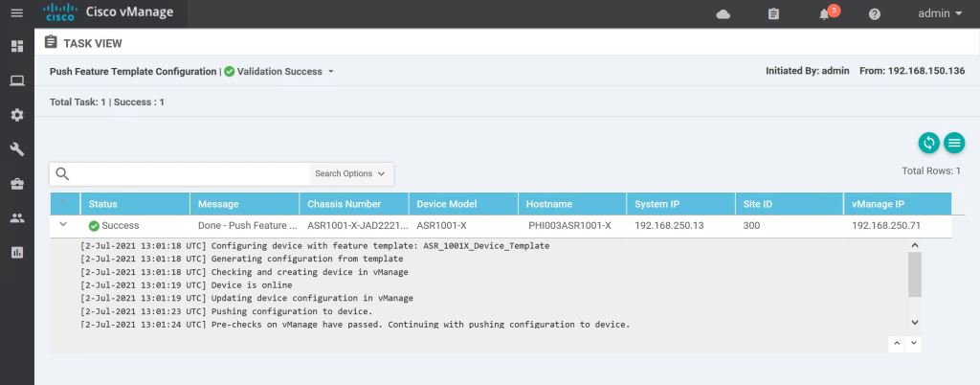Open the Monitor sidebar icon
This screenshot has height=385, width=980.
[x=16, y=80]
